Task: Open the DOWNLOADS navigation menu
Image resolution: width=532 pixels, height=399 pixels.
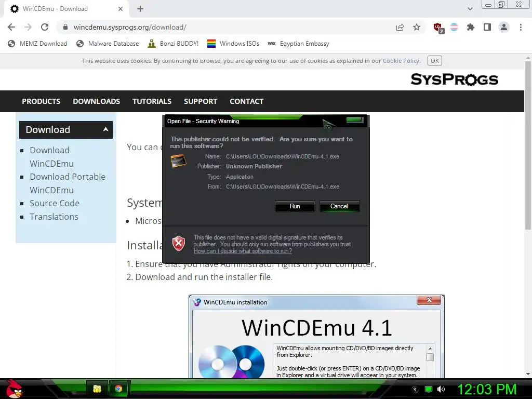Action: [x=96, y=101]
